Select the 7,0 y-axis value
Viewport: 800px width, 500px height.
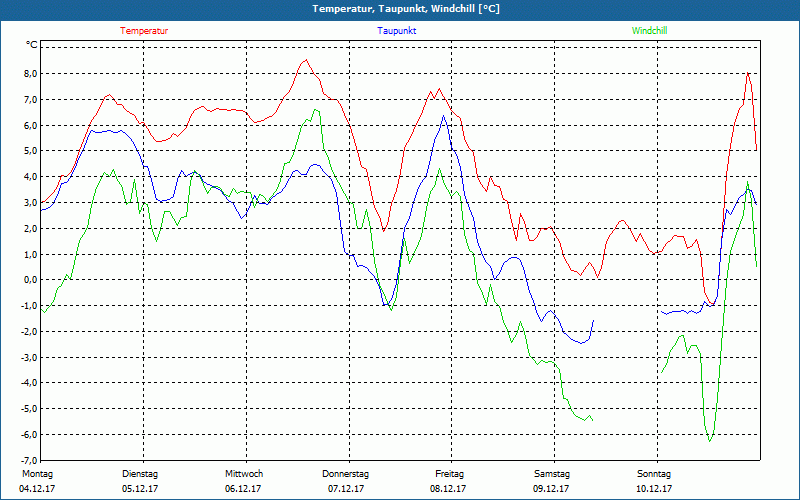[31, 99]
